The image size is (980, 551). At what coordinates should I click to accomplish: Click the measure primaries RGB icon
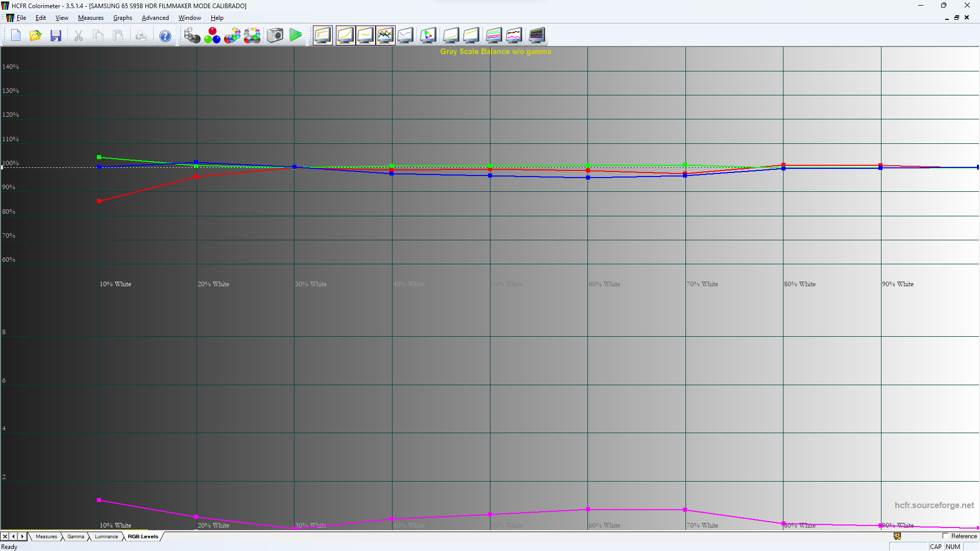tap(212, 35)
